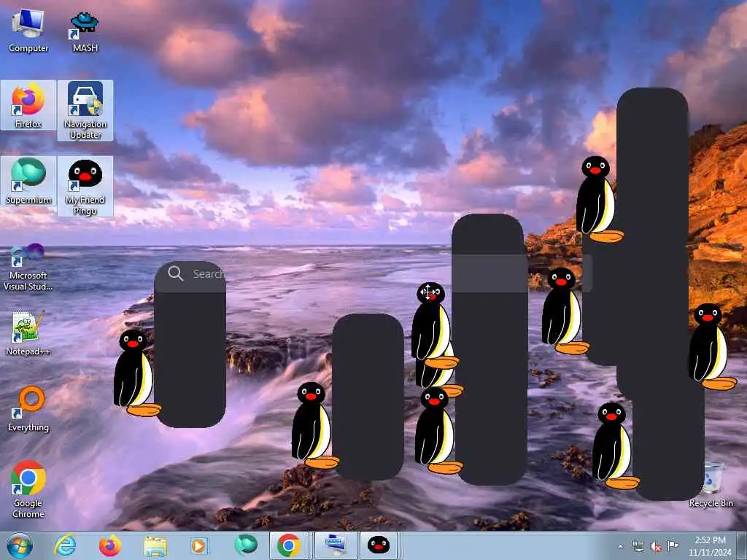The width and height of the screenshot is (747, 560).
Task: Launch Windows Media Player from taskbar
Action: click(x=199, y=545)
